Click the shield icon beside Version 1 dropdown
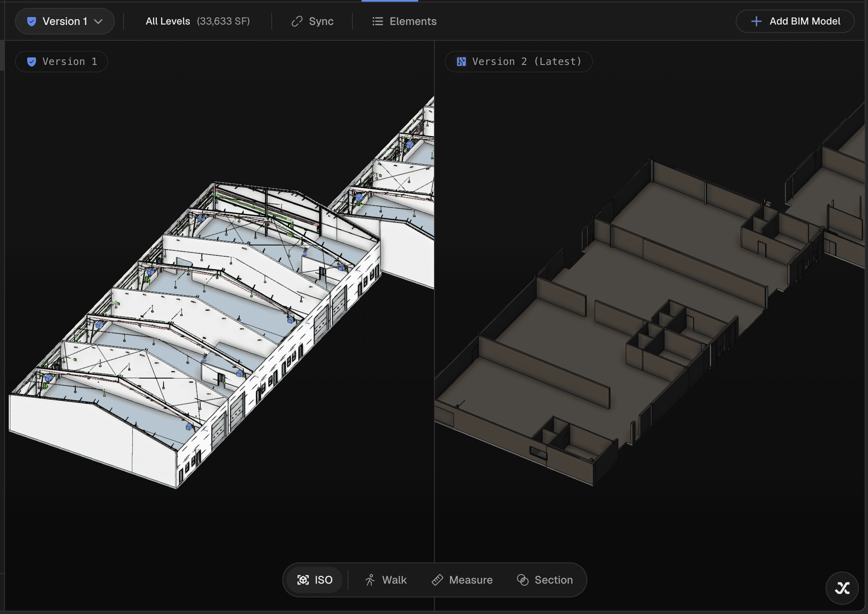868x614 pixels. click(x=32, y=21)
